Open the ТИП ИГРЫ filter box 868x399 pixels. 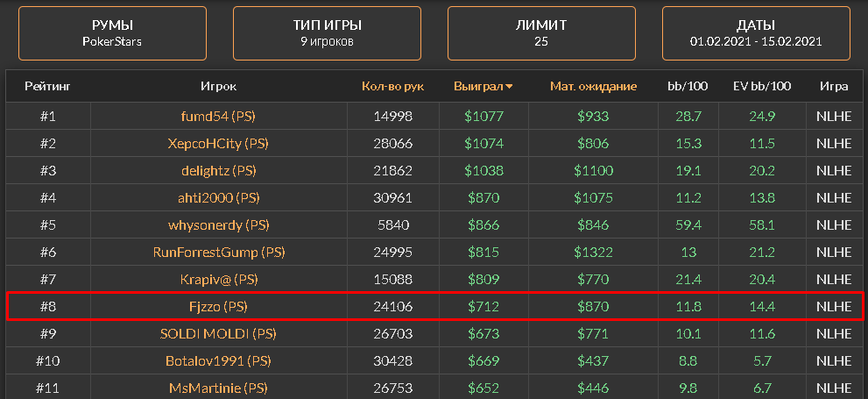tap(328, 33)
